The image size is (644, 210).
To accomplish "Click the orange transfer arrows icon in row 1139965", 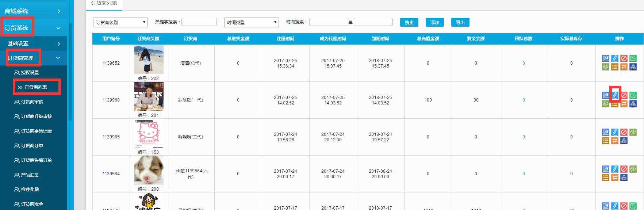I will click(x=615, y=141).
